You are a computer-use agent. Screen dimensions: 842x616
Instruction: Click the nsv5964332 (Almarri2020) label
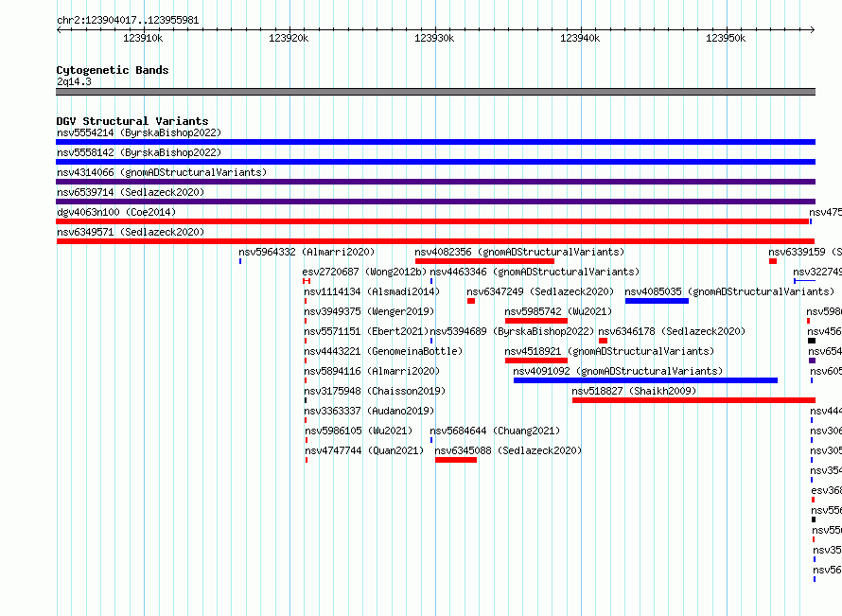click(x=307, y=252)
